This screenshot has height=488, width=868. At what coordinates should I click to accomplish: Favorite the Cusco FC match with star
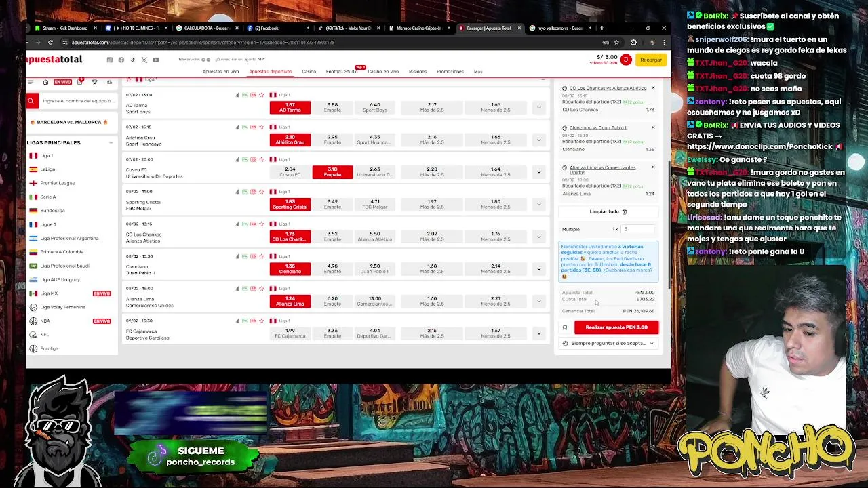pos(261,159)
